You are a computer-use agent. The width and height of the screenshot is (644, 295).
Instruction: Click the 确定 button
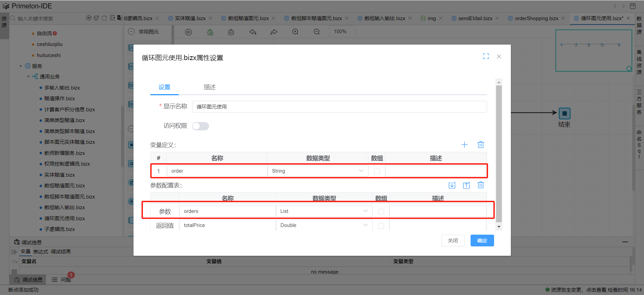482,241
